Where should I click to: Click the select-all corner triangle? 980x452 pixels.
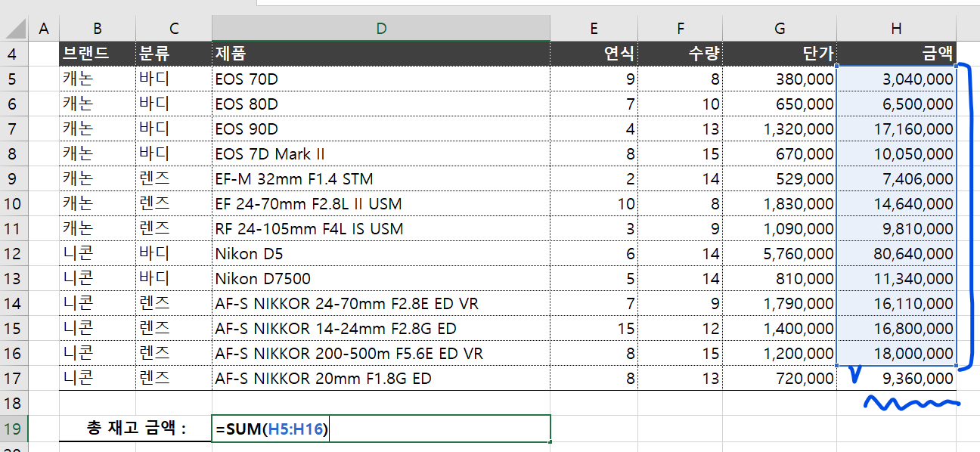click(x=14, y=29)
